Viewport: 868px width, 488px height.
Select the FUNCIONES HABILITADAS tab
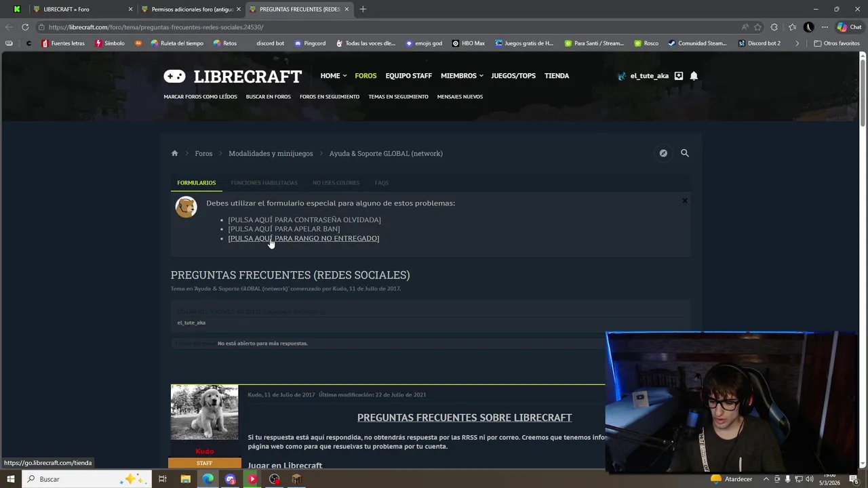pyautogui.click(x=264, y=183)
